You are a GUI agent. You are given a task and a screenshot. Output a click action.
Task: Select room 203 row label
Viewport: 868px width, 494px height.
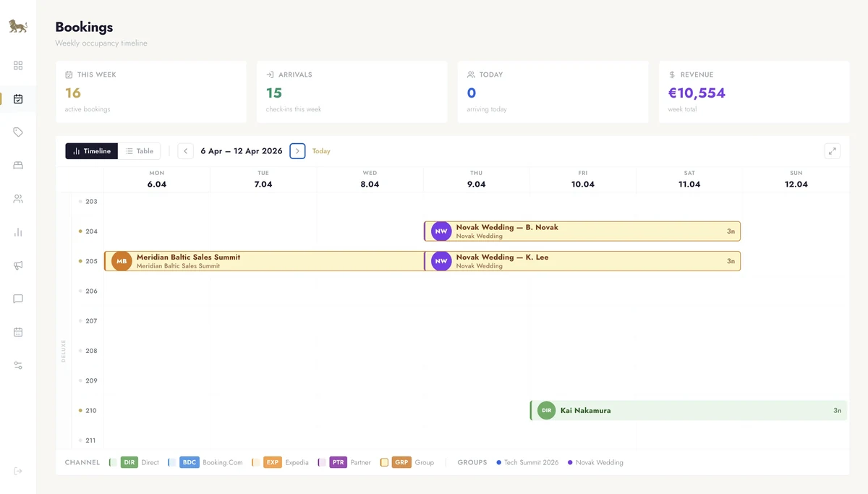pos(91,201)
